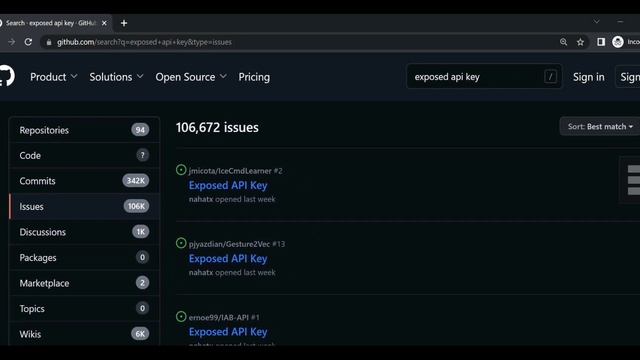Viewport: 640px width, 360px height.
Task: Select the Topics filter
Action: pos(84,309)
